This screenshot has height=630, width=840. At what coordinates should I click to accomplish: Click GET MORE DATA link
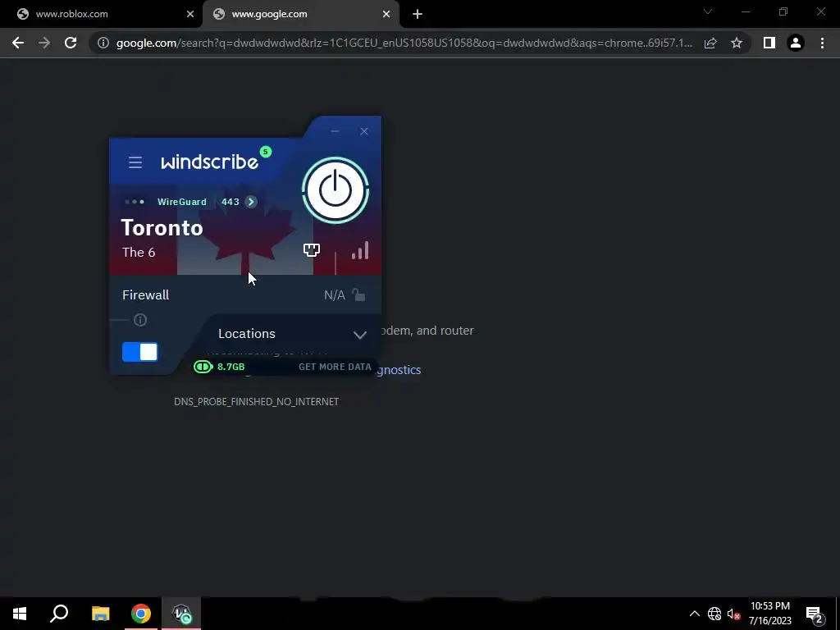[x=335, y=367]
